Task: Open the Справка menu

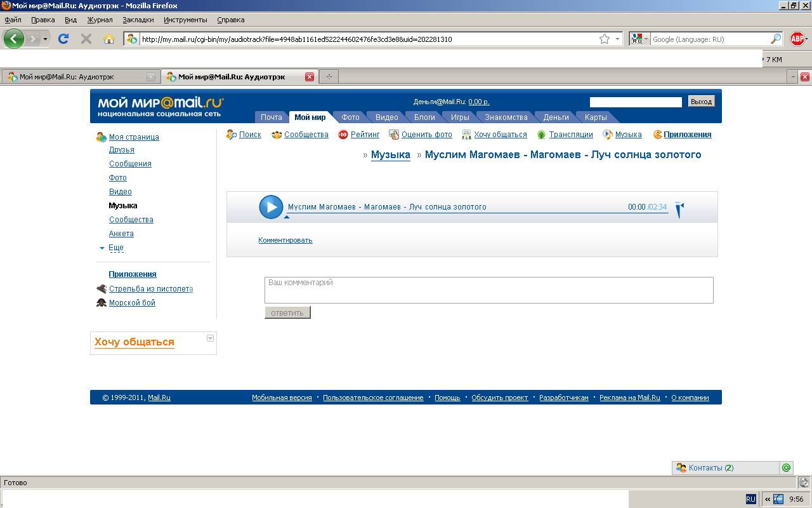Action: pos(231,20)
